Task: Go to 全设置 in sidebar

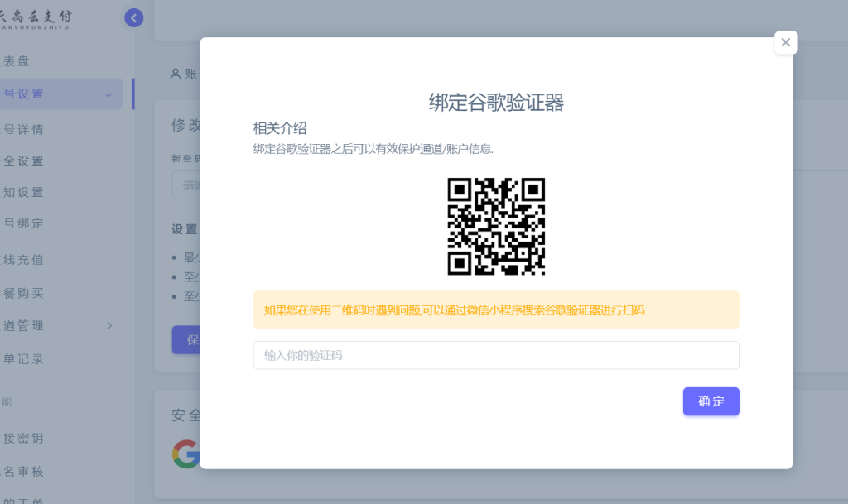Action: point(24,161)
